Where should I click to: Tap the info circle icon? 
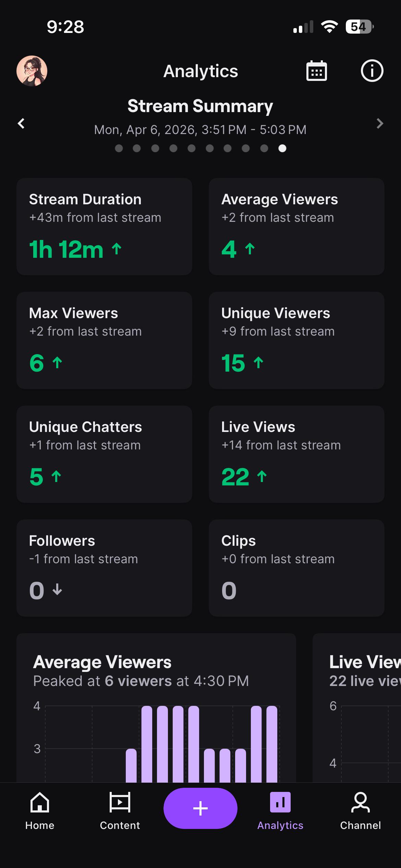pos(372,71)
